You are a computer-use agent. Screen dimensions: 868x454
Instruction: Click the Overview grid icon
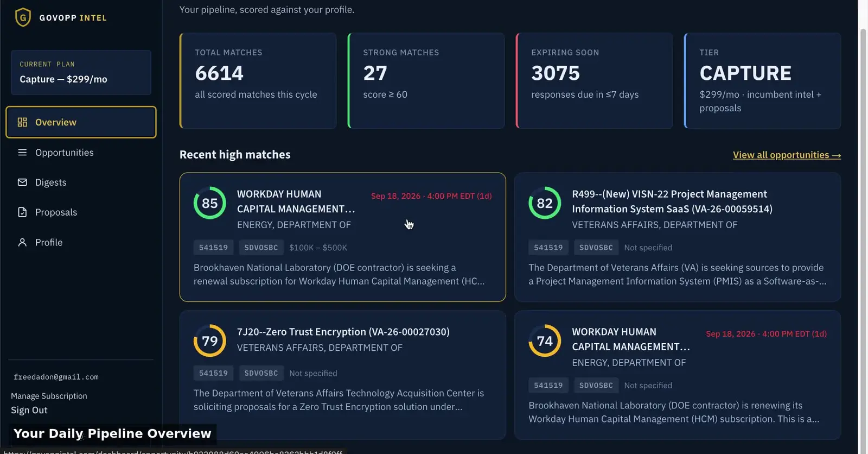pos(22,122)
